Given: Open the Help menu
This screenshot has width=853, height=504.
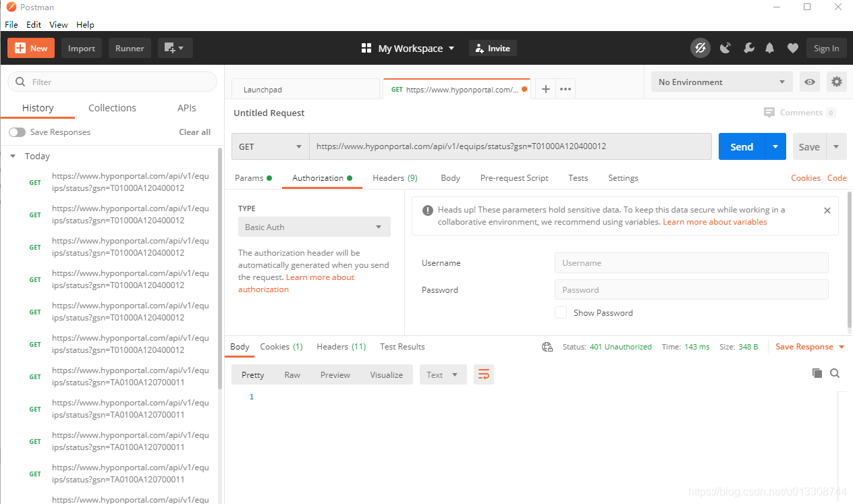Looking at the screenshot, I should point(86,24).
